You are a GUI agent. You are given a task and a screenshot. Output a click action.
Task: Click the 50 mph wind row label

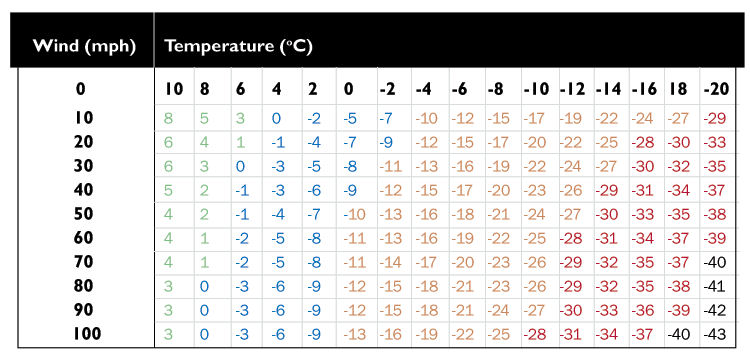pos(83,213)
